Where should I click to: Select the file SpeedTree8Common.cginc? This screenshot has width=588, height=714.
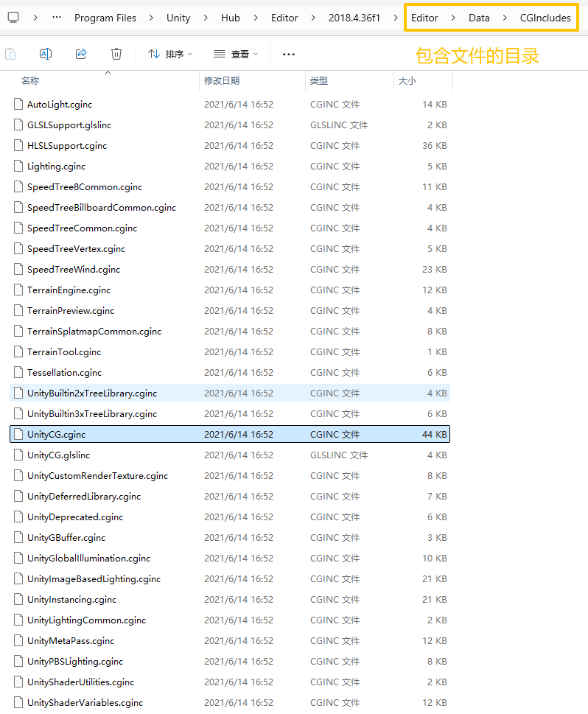coord(230,186)
